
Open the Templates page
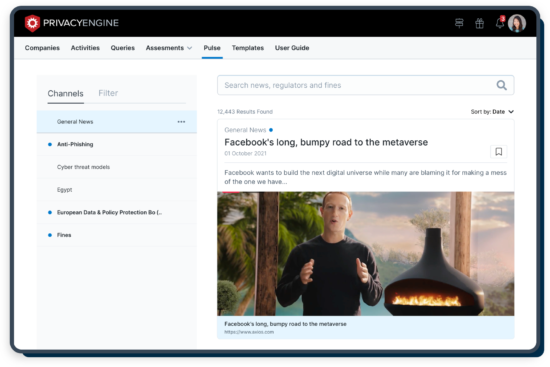[x=248, y=48]
